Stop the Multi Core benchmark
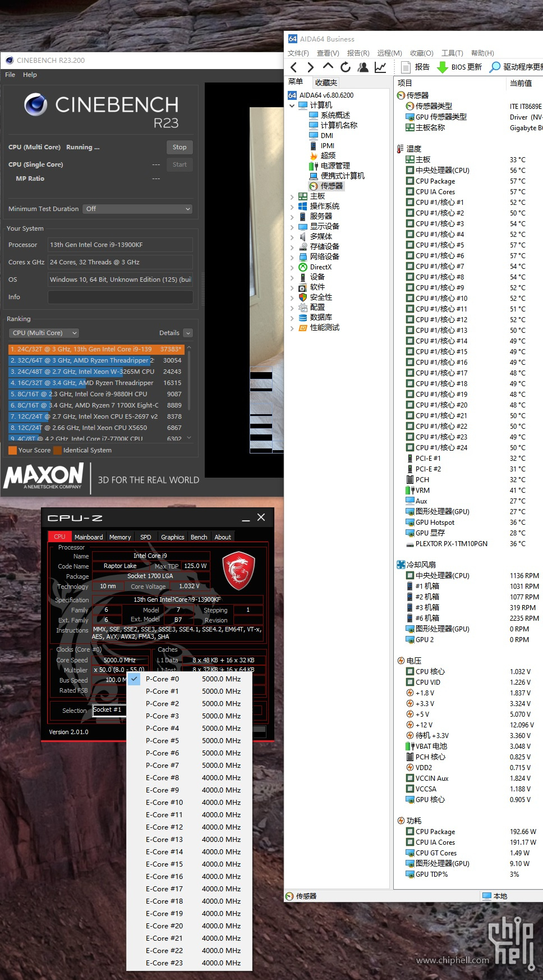This screenshot has width=543, height=980. coord(180,147)
